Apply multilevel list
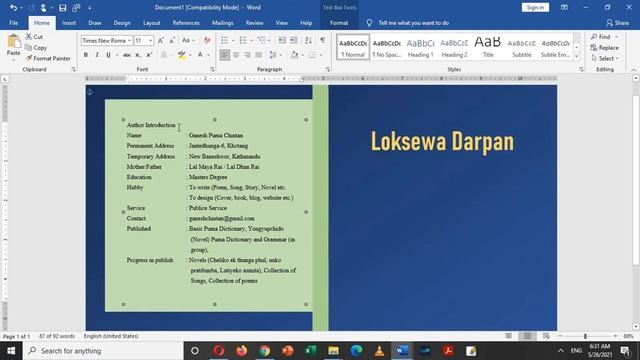Image resolution: width=640 pixels, height=360 pixels. coord(262,40)
